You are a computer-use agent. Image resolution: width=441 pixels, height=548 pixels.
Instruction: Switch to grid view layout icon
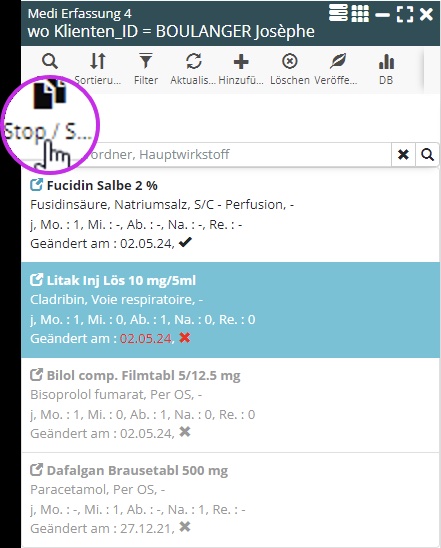click(x=360, y=14)
